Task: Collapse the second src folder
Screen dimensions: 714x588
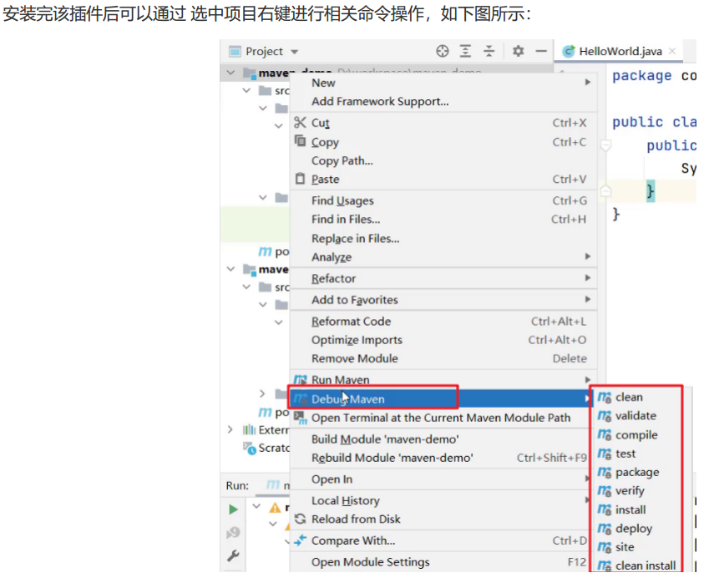Action: (x=246, y=286)
